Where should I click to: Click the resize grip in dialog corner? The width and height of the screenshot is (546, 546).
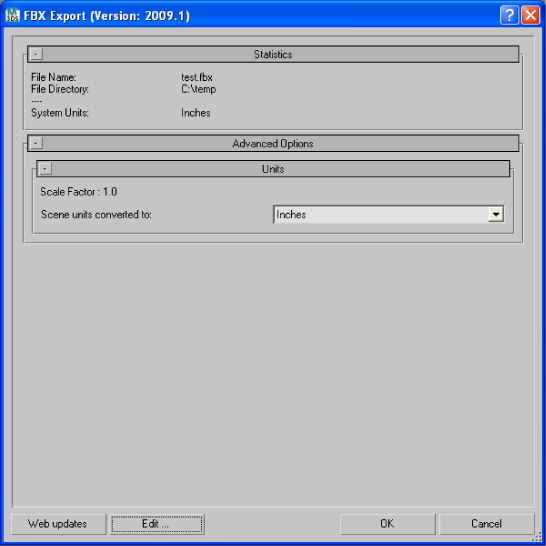(538, 538)
